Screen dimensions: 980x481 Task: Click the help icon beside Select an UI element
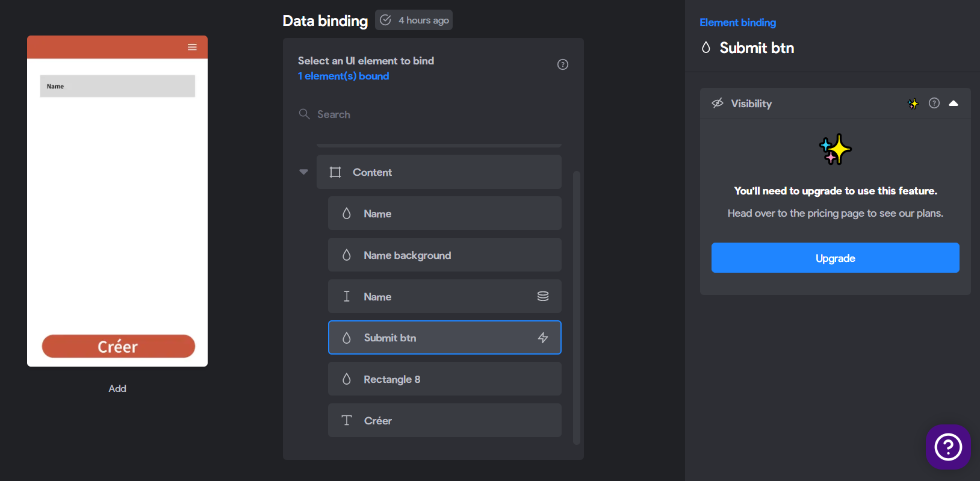(563, 64)
